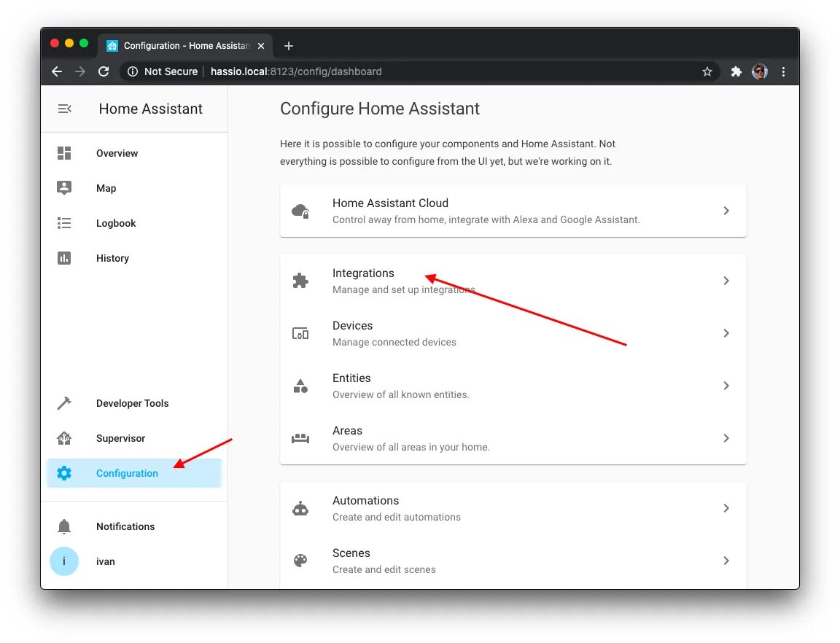Open the Integrations entry
The height and width of the screenshot is (643, 840).
click(513, 281)
